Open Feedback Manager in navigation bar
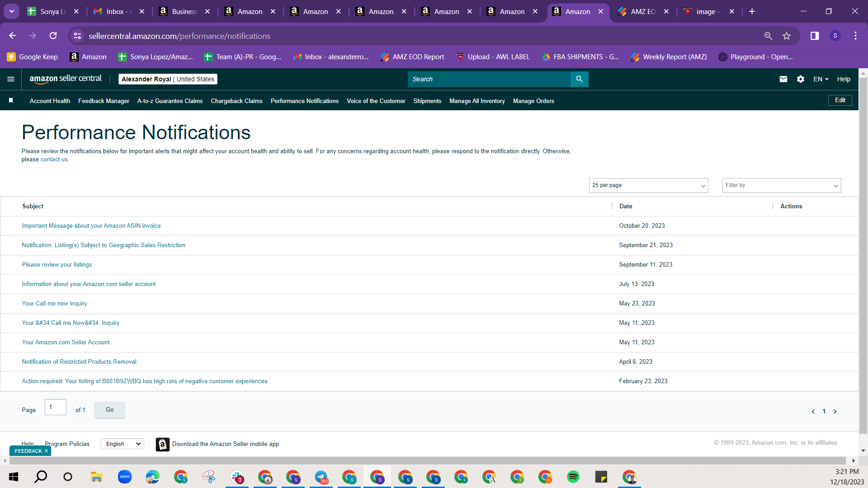868x488 pixels. (104, 101)
